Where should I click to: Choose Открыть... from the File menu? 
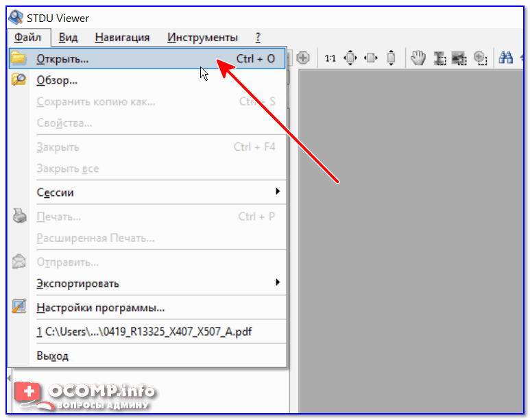tap(147, 58)
